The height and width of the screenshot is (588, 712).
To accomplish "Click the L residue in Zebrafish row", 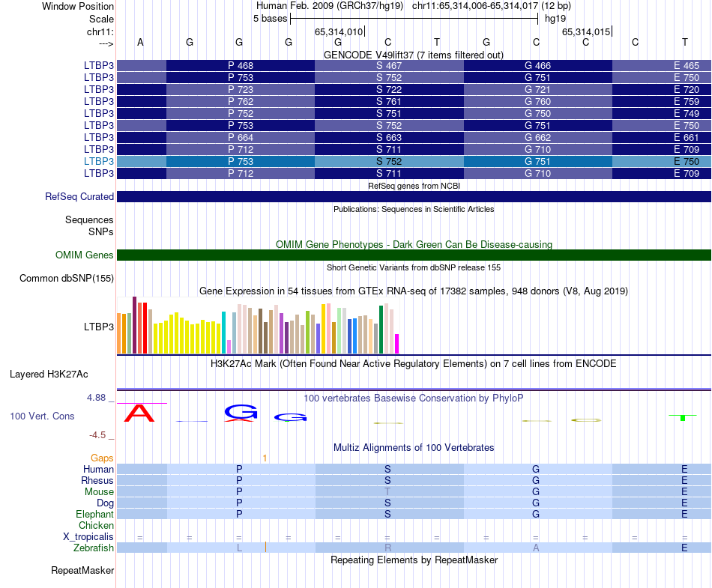I will click(239, 548).
